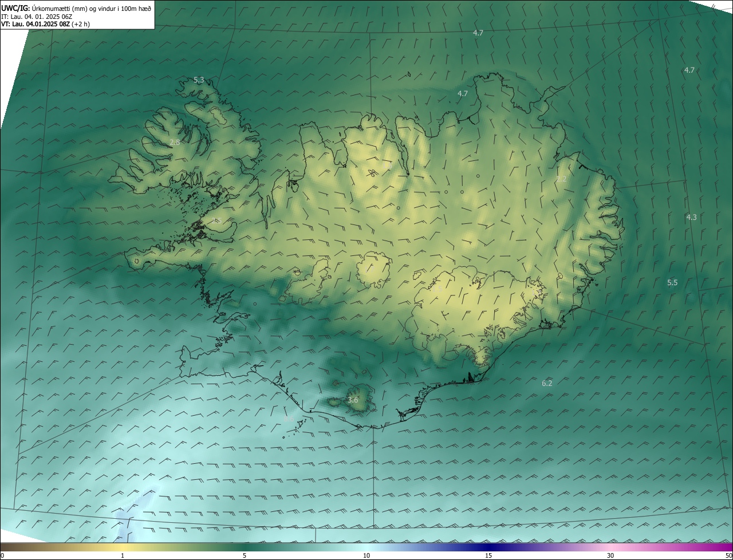Screen dimensions: 733x560
Task: Click the 15 tick on the color scale
Action: [x=488, y=555]
